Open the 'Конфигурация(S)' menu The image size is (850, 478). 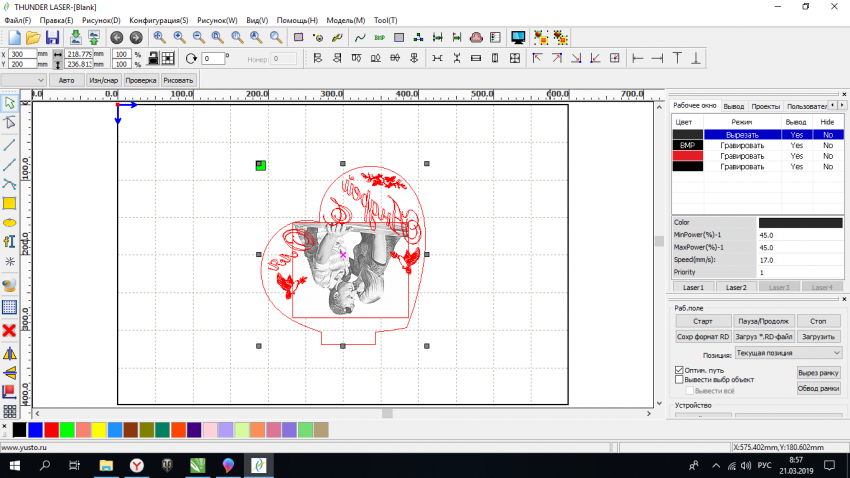point(159,20)
